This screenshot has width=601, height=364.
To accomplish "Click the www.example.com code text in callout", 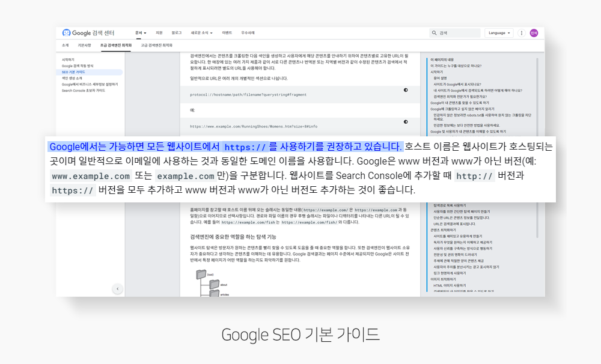I will point(91,176).
